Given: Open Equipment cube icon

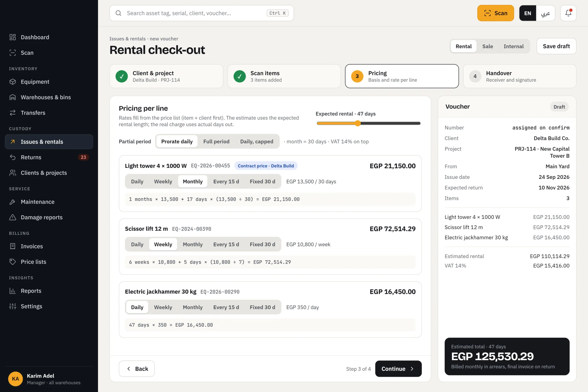Looking at the screenshot, I should [x=13, y=82].
